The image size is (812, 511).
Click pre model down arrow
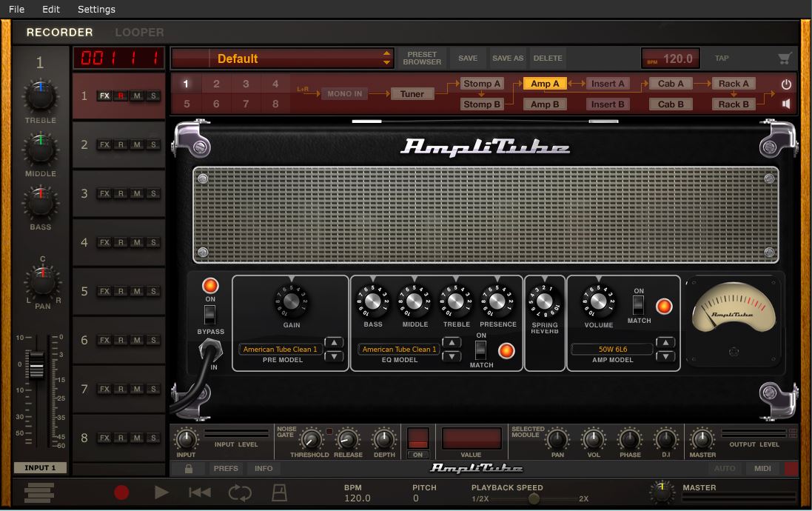334,356
